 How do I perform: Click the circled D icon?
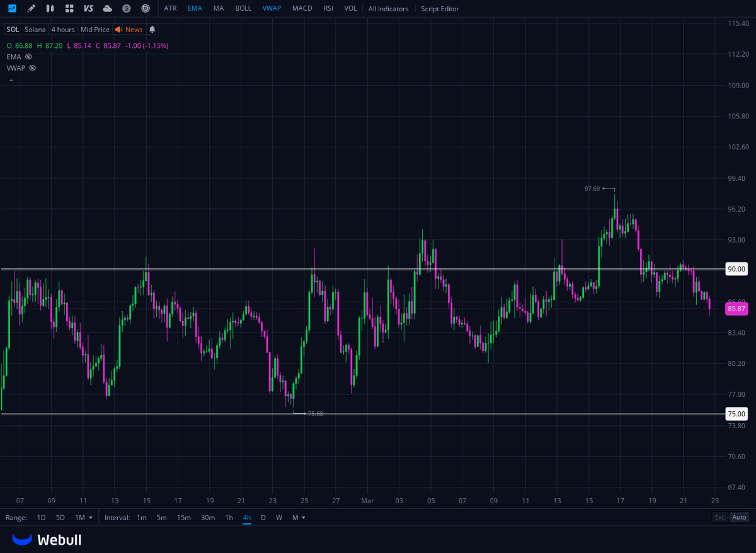tap(146, 8)
